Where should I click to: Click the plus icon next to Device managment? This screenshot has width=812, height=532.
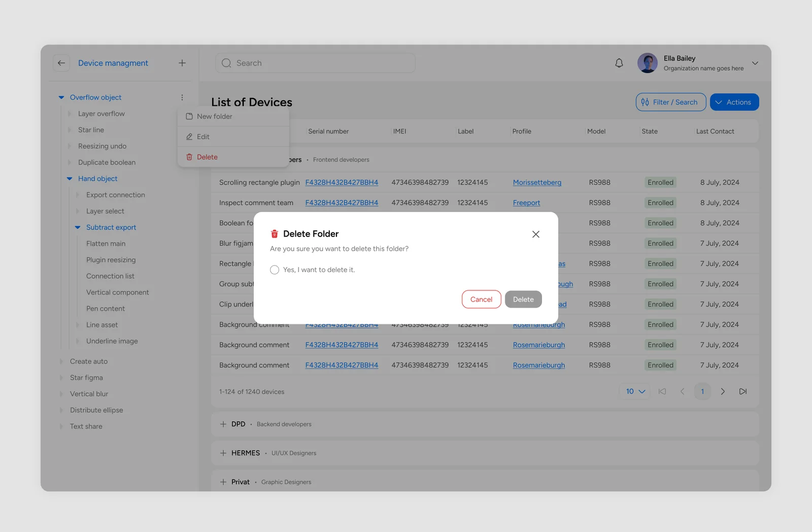click(182, 63)
